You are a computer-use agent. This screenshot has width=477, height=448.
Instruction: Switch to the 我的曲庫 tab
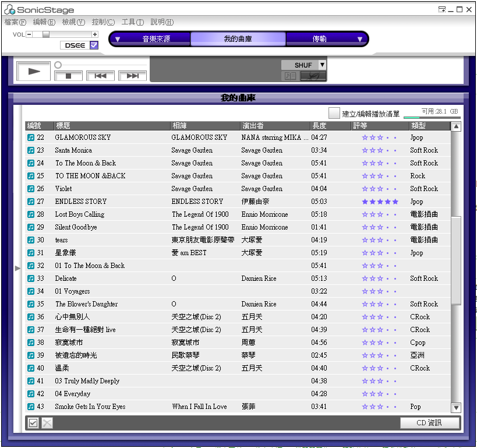tap(238, 39)
